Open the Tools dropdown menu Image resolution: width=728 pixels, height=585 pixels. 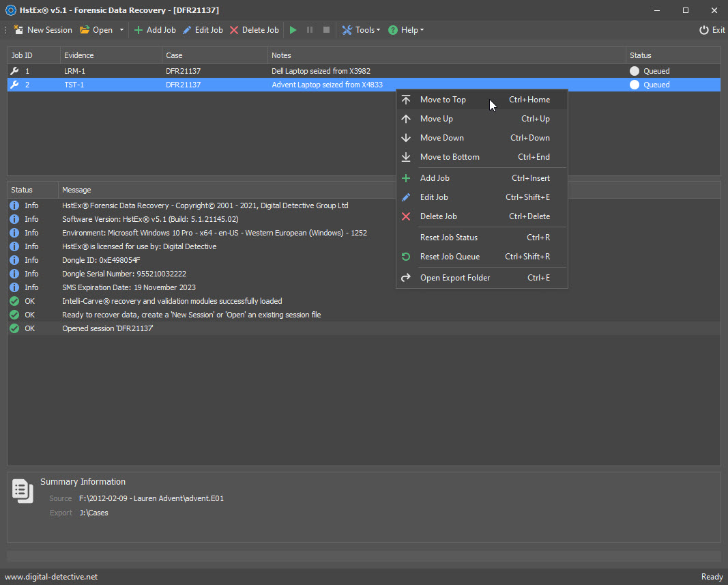(361, 30)
